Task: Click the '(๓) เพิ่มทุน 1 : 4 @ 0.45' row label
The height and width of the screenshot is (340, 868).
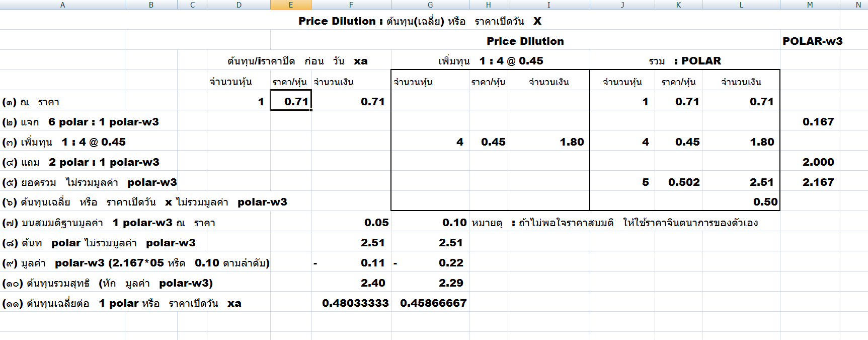Action: pos(64,142)
